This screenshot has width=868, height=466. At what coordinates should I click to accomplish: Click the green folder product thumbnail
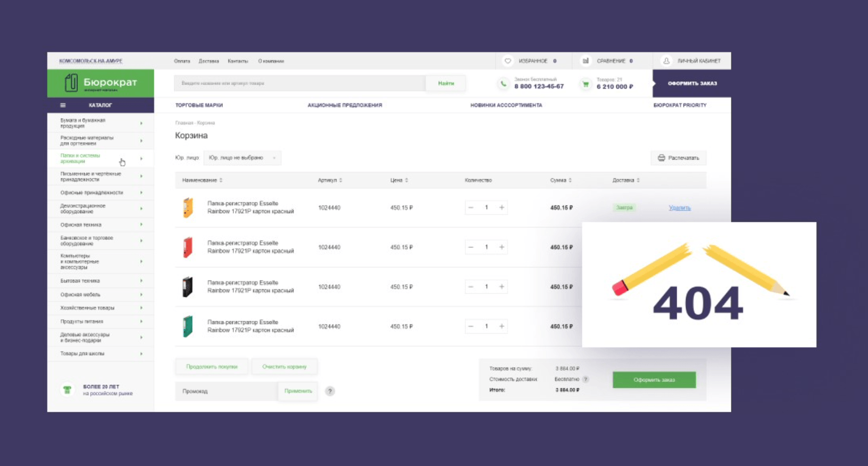point(188,327)
